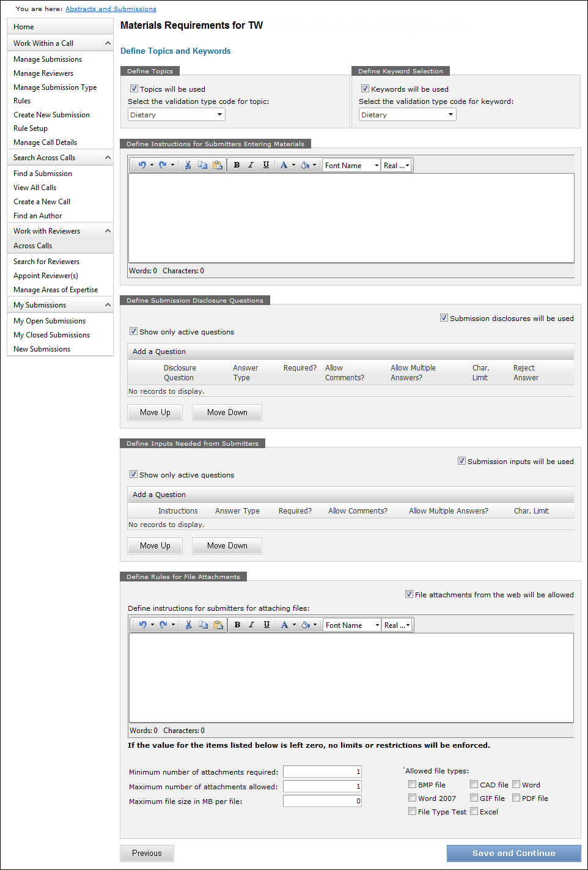Uncheck the 'Topics will be used' checkbox
This screenshot has width=588, height=870.
click(134, 89)
